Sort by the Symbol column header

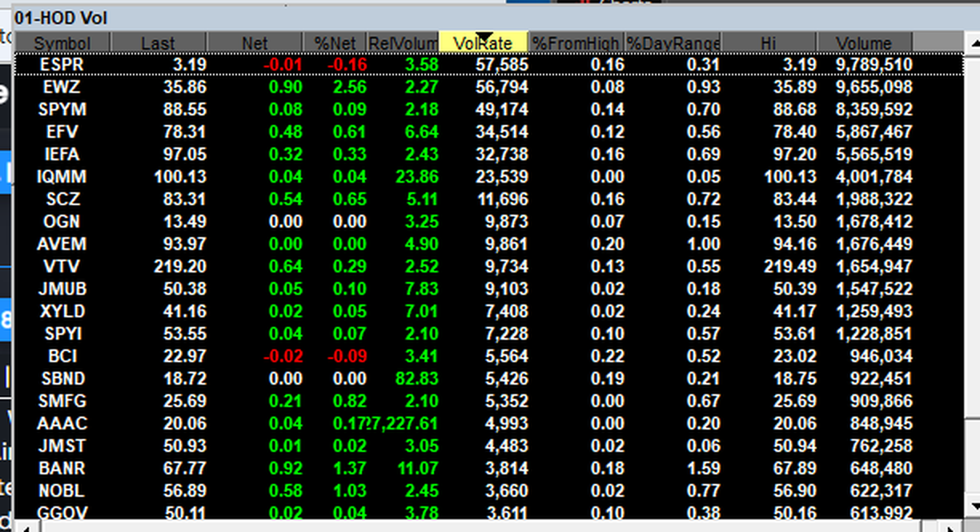62,43
